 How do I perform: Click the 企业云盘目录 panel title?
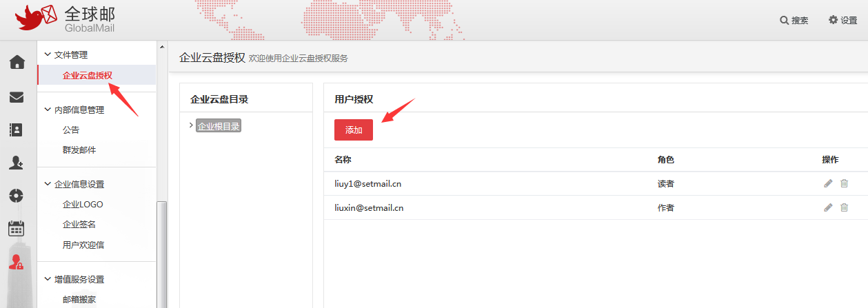click(x=219, y=99)
